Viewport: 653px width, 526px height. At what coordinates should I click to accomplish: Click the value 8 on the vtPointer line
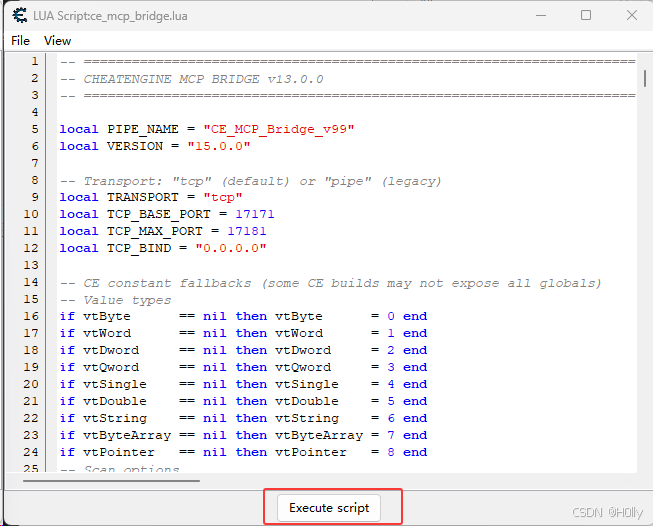pyautogui.click(x=391, y=452)
